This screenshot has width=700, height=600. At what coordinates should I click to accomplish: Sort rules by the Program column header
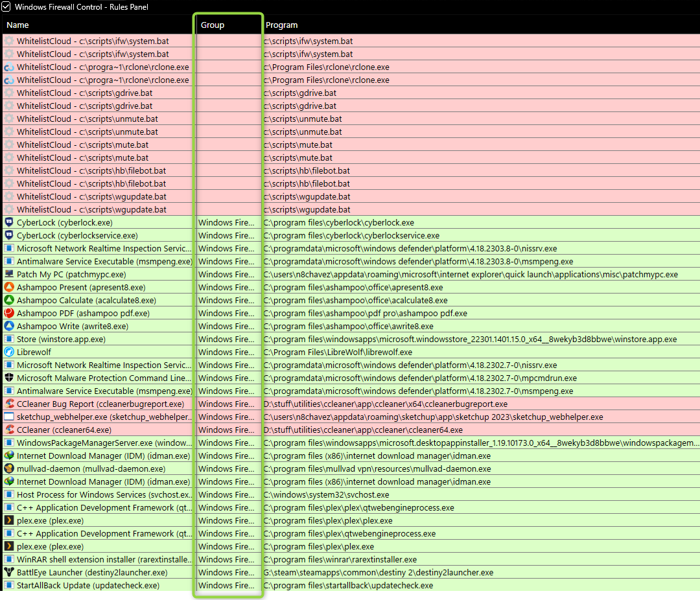pyautogui.click(x=282, y=25)
